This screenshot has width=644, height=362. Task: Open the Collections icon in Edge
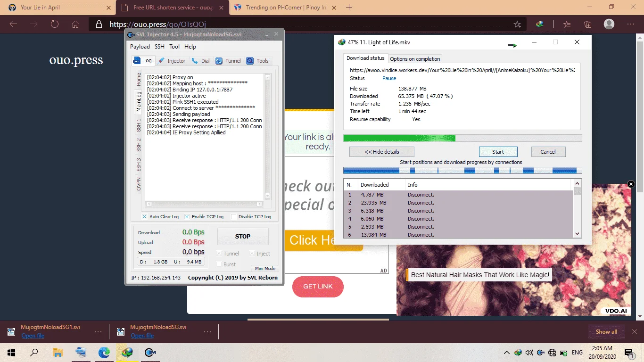coord(588,24)
